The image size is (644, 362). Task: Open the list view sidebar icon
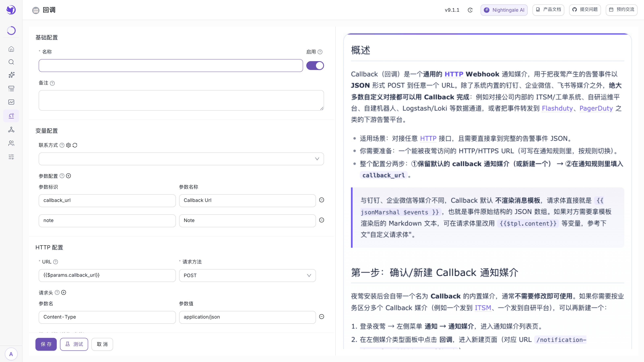pos(11,88)
